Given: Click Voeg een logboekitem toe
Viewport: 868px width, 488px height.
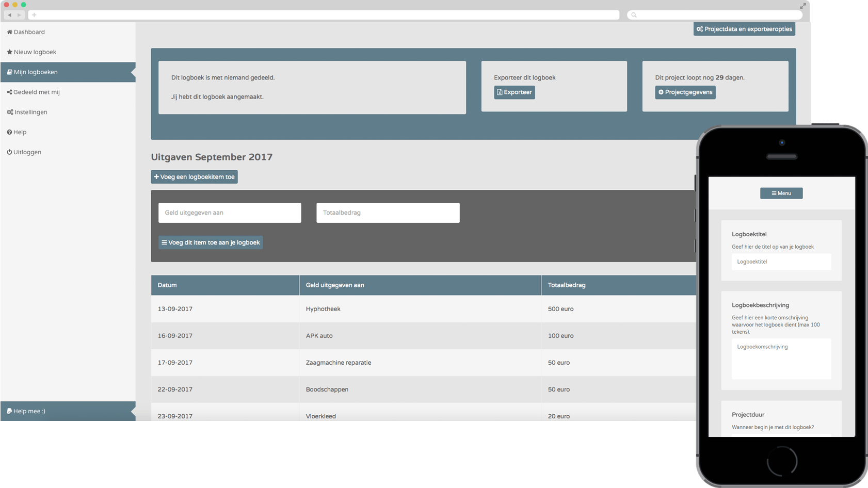Looking at the screenshot, I should coord(194,177).
